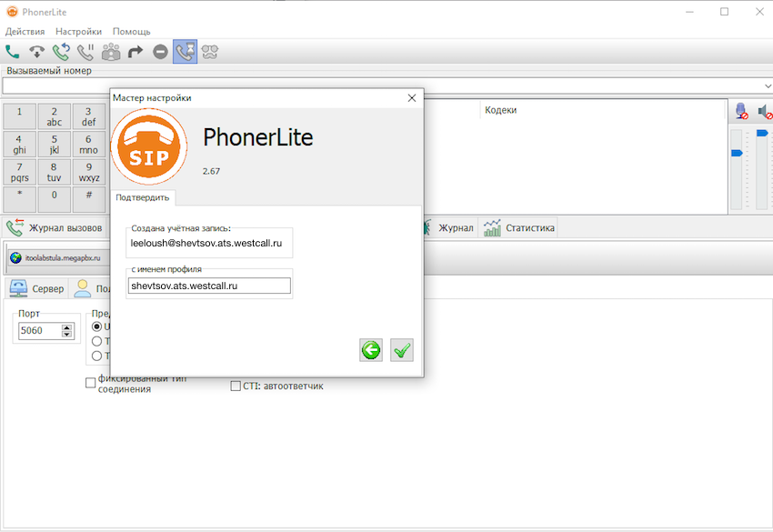Confirm wizard with green checkmark button
The image size is (773, 532).
[x=402, y=350]
